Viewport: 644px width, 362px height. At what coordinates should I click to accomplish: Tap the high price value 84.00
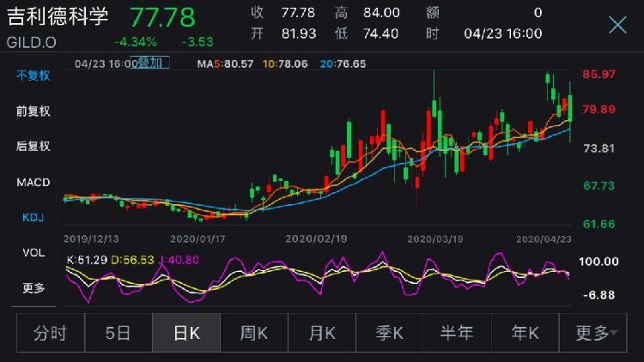[381, 13]
